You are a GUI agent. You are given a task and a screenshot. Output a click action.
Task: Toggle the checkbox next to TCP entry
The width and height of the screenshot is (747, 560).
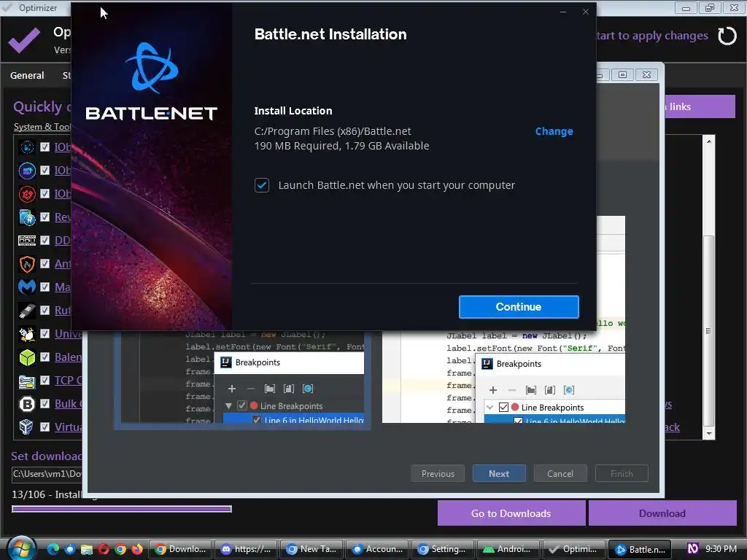[44, 380]
